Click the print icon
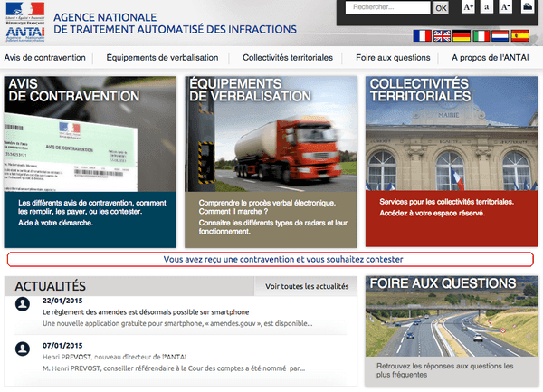 [528, 7]
